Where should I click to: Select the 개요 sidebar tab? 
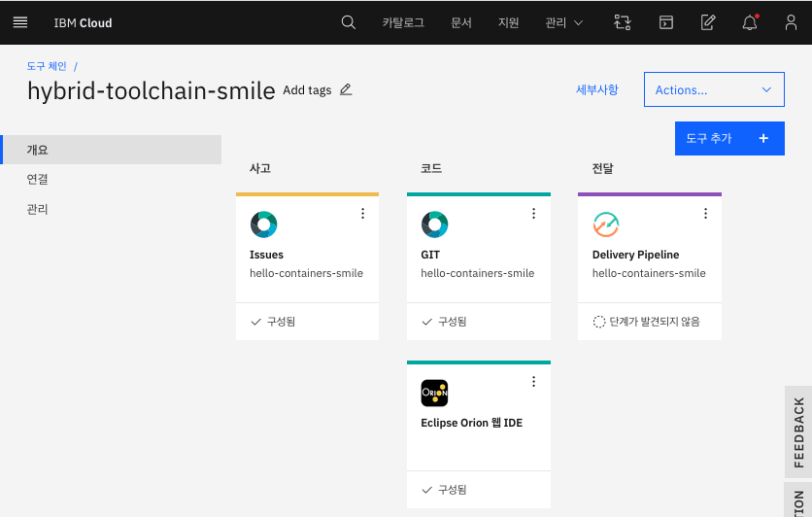pos(111,150)
